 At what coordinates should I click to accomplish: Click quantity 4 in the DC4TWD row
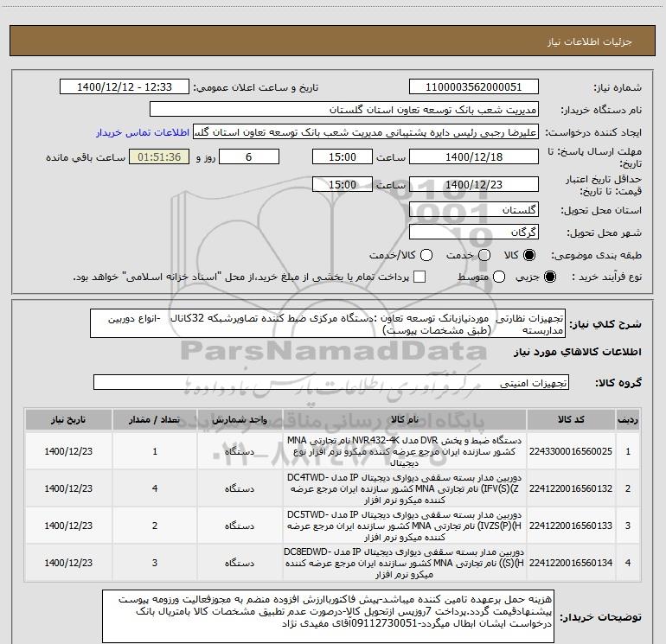pyautogui.click(x=155, y=488)
